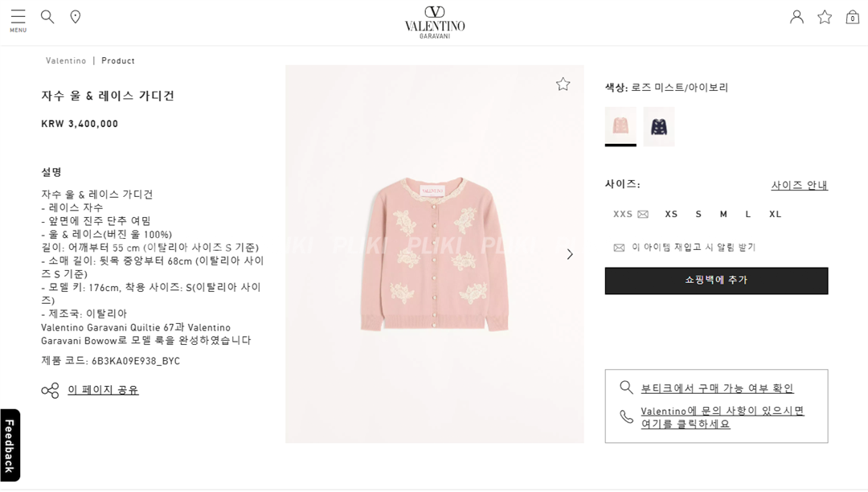Open the store locator pin icon
Image resolution: width=868 pixels, height=492 pixels.
(x=76, y=17)
